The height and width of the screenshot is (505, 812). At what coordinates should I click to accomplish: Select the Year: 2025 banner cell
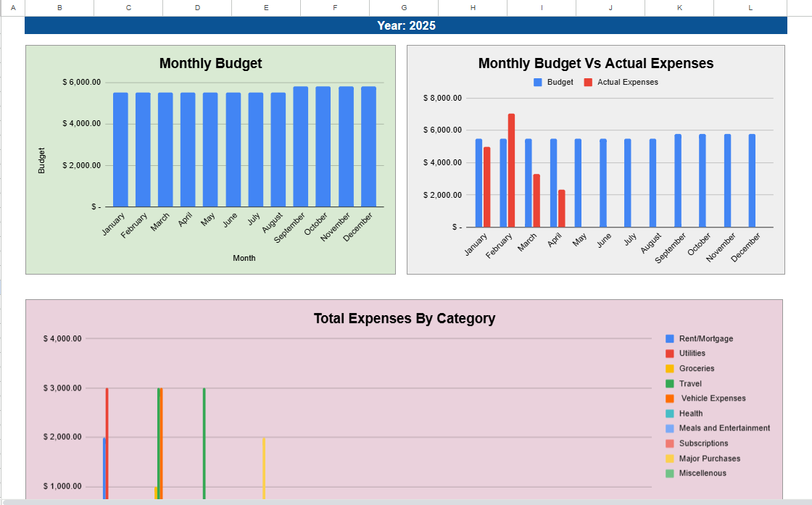(406, 25)
